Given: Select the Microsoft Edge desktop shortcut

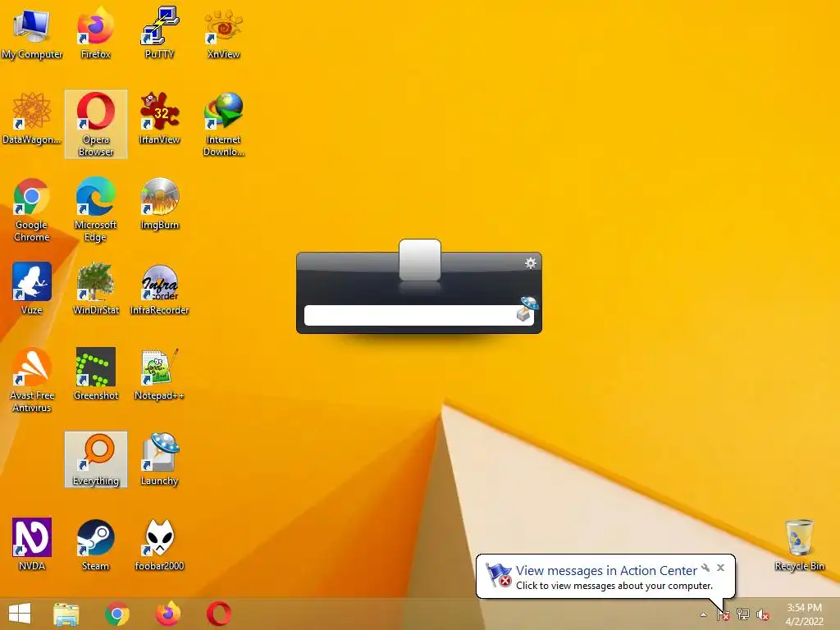Looking at the screenshot, I should 95,210.
